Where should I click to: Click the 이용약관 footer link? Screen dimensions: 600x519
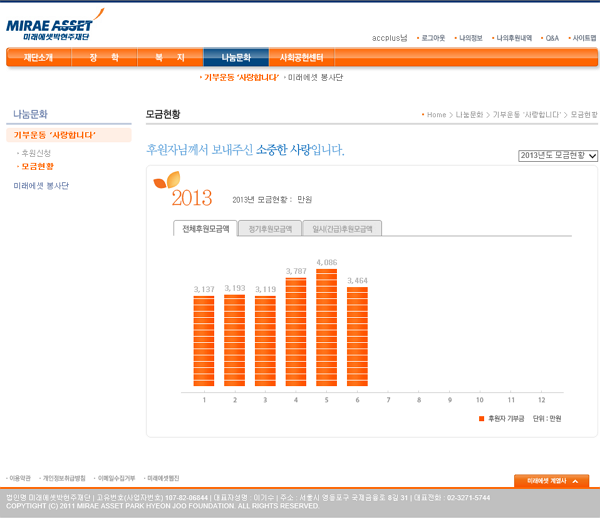pos(20,479)
